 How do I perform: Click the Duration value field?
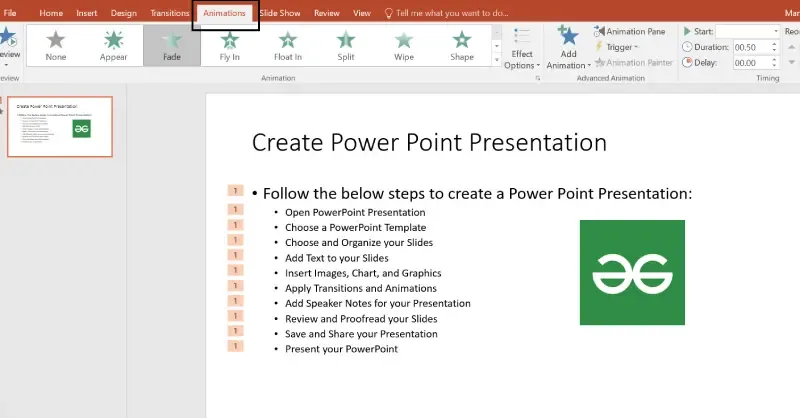[751, 47]
